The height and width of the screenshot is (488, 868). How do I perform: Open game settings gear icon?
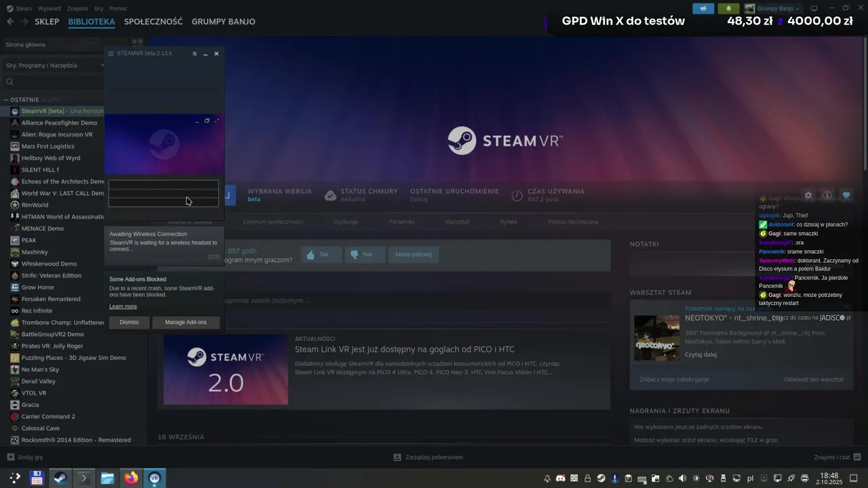[808, 195]
